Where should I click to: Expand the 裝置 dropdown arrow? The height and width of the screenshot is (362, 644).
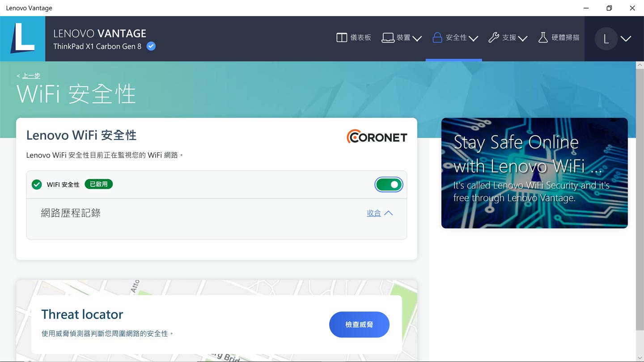coord(417,38)
